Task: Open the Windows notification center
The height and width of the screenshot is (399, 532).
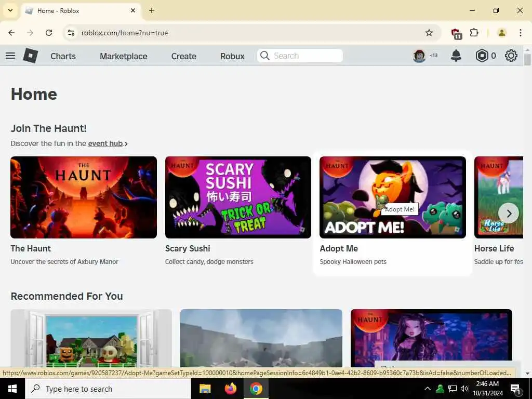Action: 515,389
